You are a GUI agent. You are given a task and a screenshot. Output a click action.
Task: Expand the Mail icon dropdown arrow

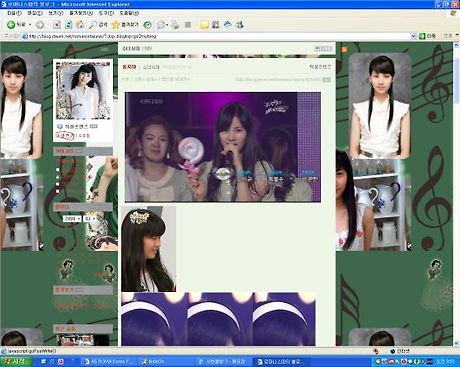pyautogui.click(x=167, y=25)
